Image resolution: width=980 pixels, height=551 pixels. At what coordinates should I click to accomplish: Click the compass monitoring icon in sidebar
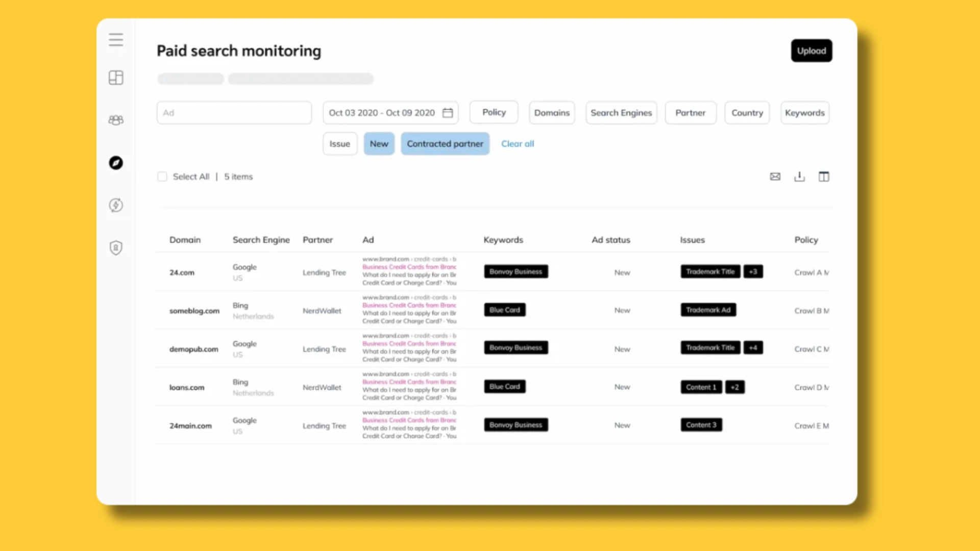(116, 163)
